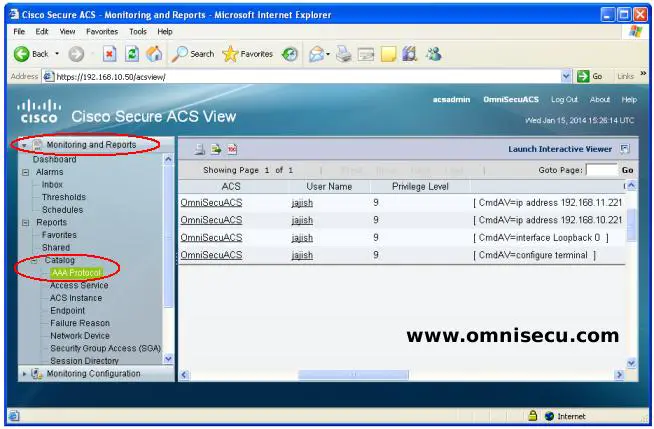The height and width of the screenshot is (429, 654).
Task: Click the report PDF export icon
Action: (232, 149)
